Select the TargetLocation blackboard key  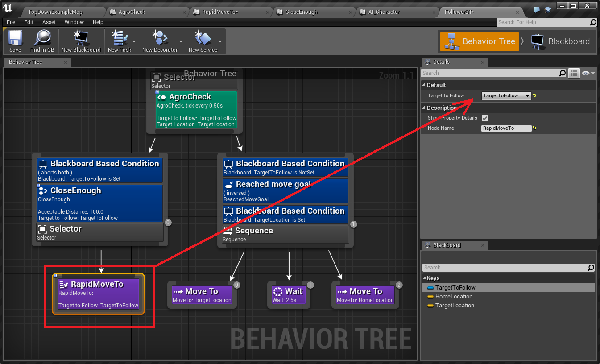[x=508, y=306]
